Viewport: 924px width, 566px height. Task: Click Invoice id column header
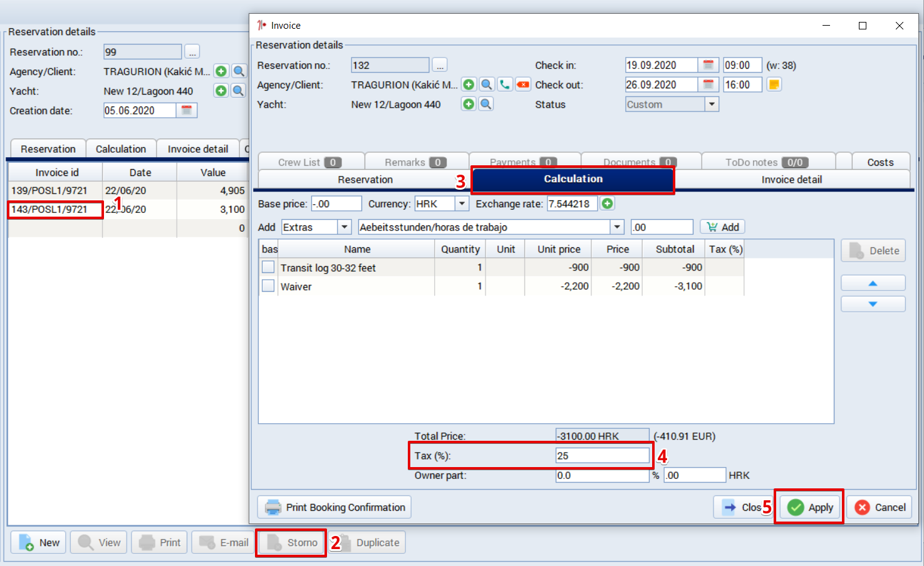click(56, 172)
